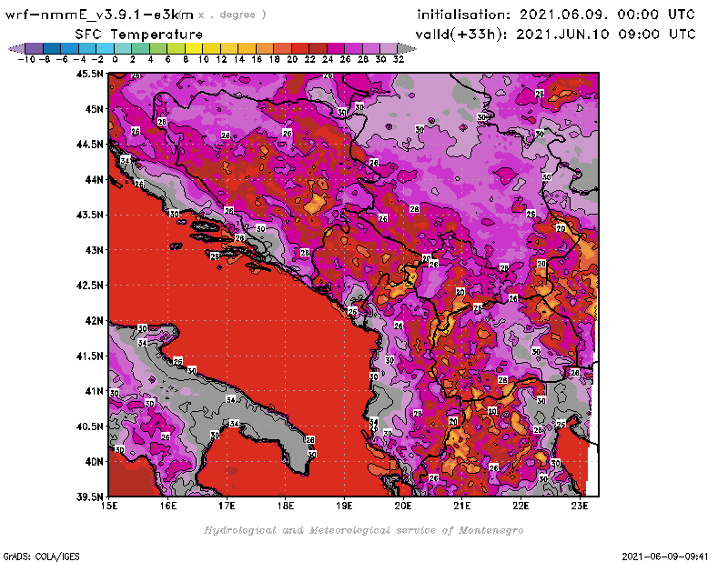728x562 pixels.
Task: Click the '20E' longitude label
Action: tap(403, 506)
